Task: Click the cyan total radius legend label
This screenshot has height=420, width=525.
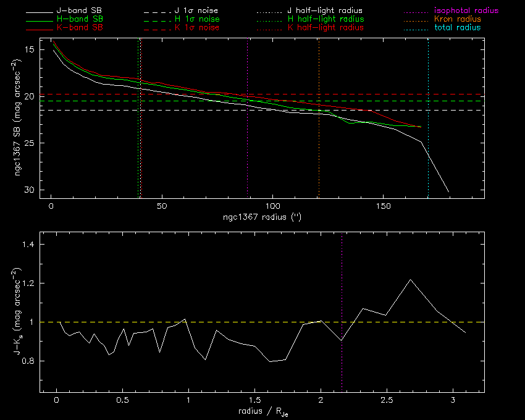Action: pos(458,28)
